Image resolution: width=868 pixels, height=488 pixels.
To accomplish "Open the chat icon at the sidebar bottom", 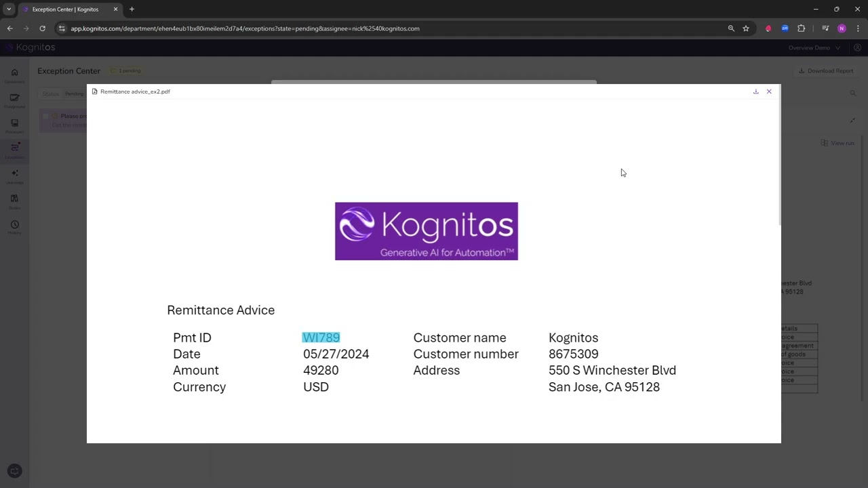I will tap(14, 471).
